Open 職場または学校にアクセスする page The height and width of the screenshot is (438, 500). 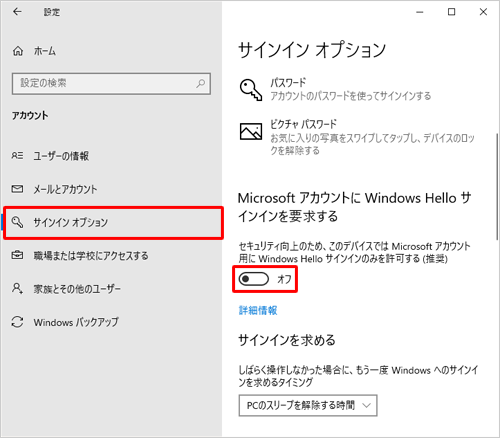point(112,256)
